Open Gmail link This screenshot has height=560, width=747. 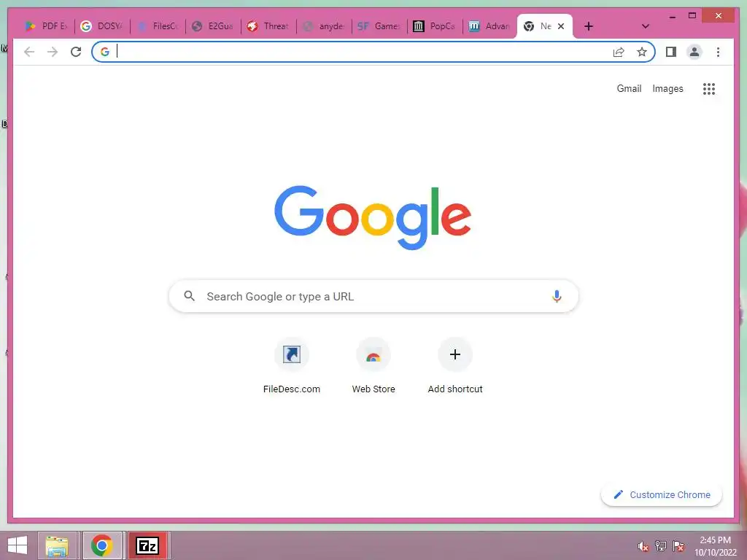pos(629,88)
